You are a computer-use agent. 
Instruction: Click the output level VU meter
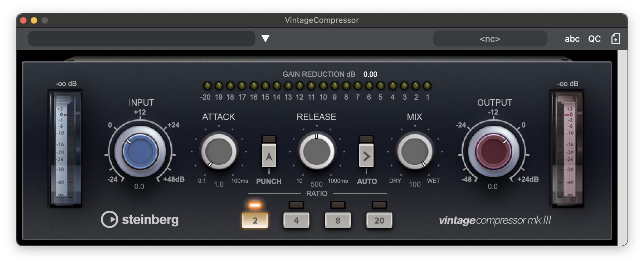pyautogui.click(x=567, y=149)
